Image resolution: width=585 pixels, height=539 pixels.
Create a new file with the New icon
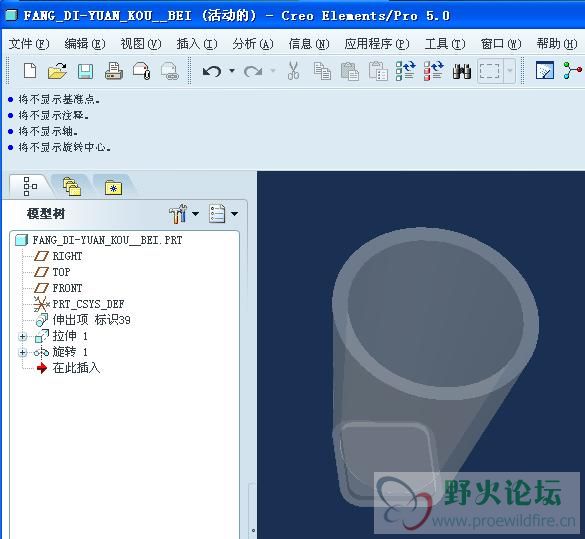[x=30, y=70]
